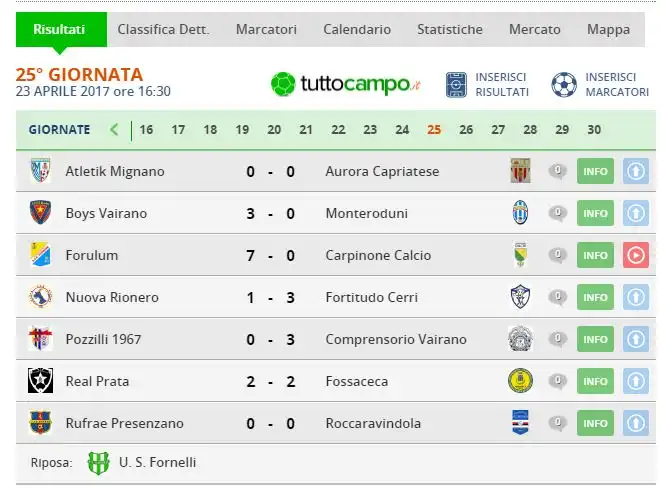The image size is (661, 488).
Task: Select giornata 26
Action: [466, 129]
